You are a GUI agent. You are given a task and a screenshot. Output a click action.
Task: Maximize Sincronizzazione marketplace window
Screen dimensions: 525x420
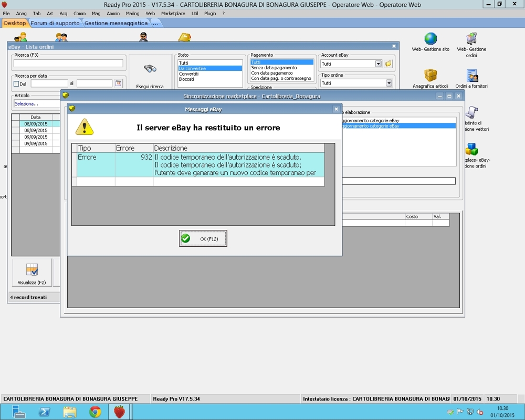[x=449, y=96]
